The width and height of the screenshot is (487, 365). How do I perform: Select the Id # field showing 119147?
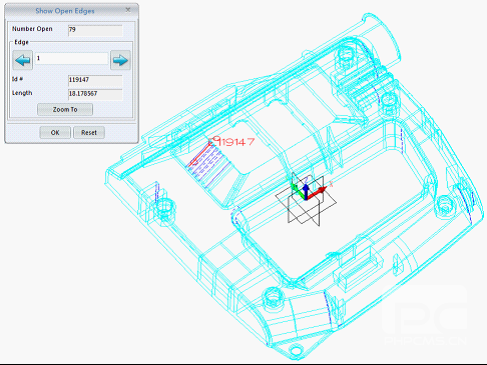click(95, 80)
